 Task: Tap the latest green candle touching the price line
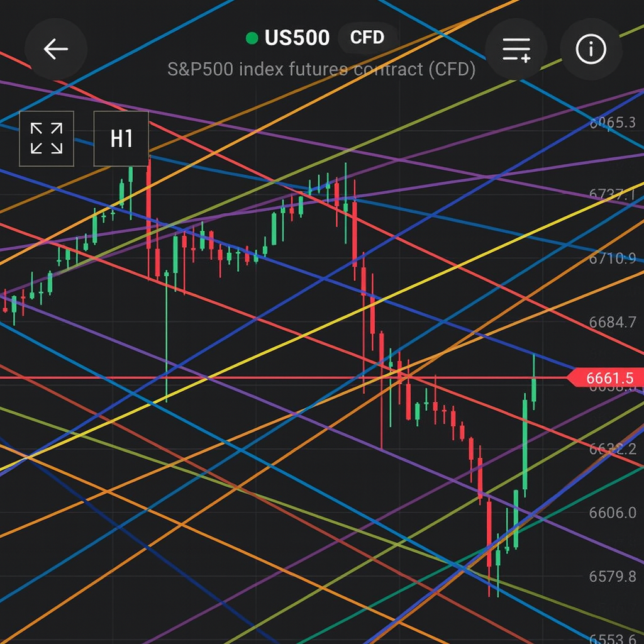coord(534,385)
